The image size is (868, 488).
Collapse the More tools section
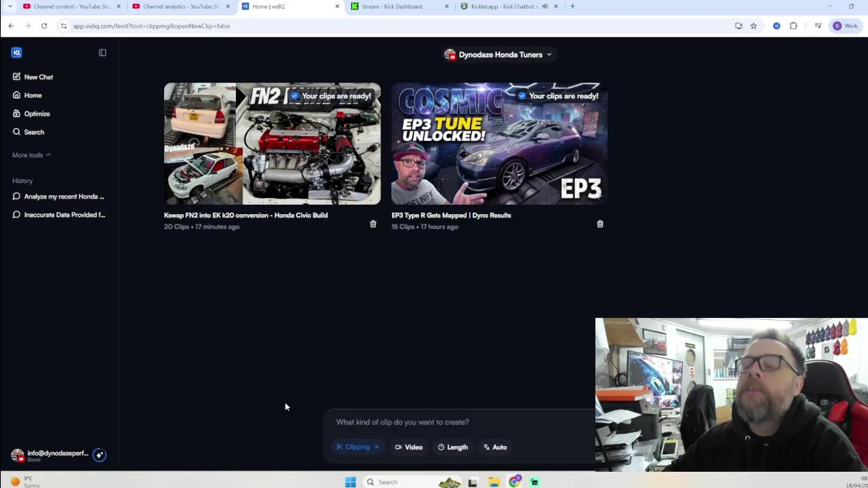[31, 155]
